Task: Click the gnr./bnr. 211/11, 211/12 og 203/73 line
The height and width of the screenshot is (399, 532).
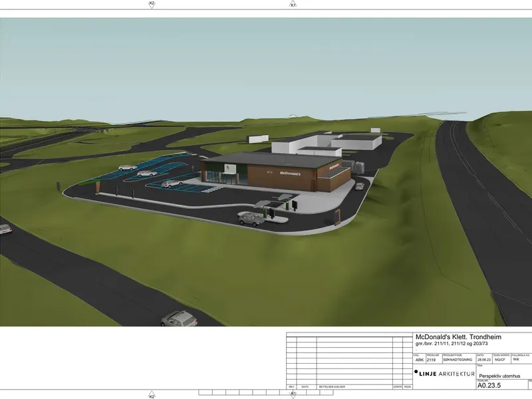Action: [x=452, y=344]
